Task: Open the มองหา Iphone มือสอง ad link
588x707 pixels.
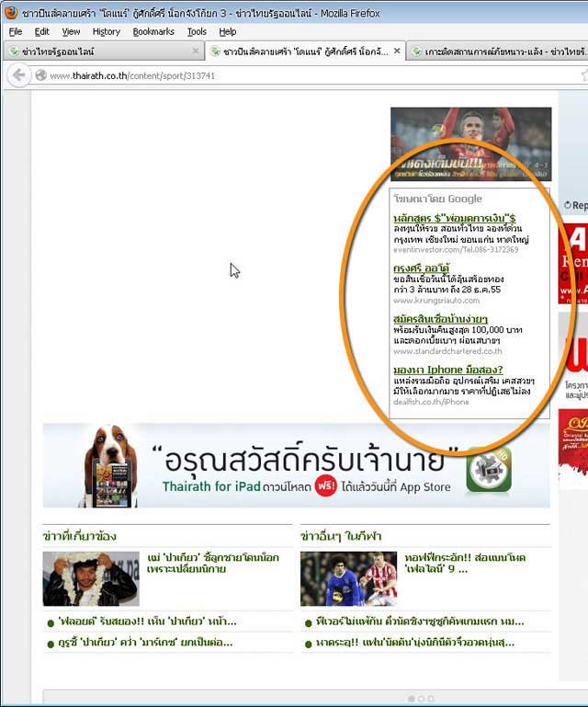Action: tap(447, 370)
